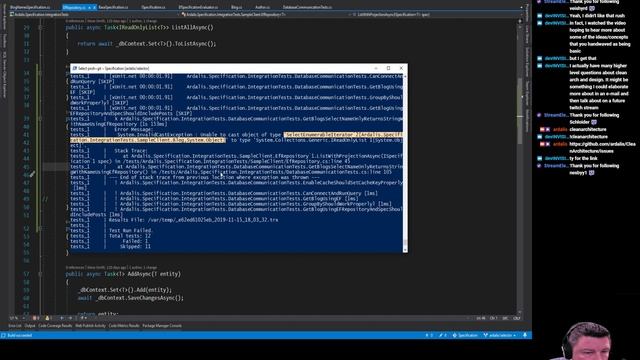This screenshot has width=640, height=360.
Task: Minimize the console window
Action: 376,68
